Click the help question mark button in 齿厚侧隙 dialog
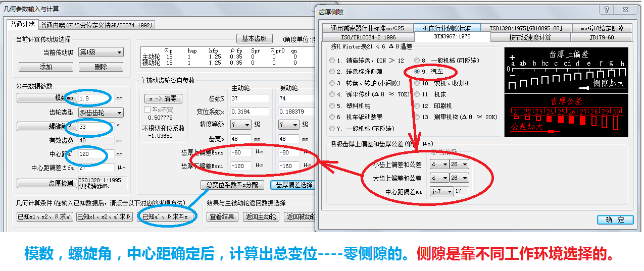 coord(607,10)
